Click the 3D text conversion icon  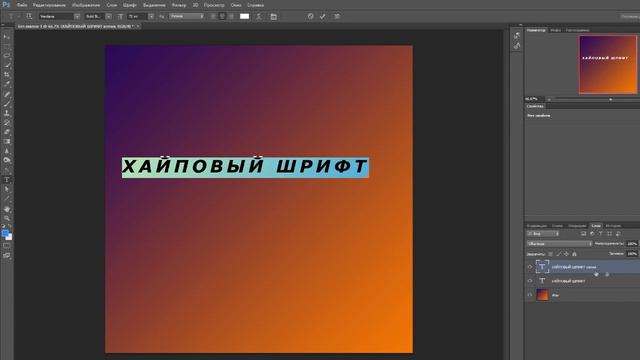[337, 16]
